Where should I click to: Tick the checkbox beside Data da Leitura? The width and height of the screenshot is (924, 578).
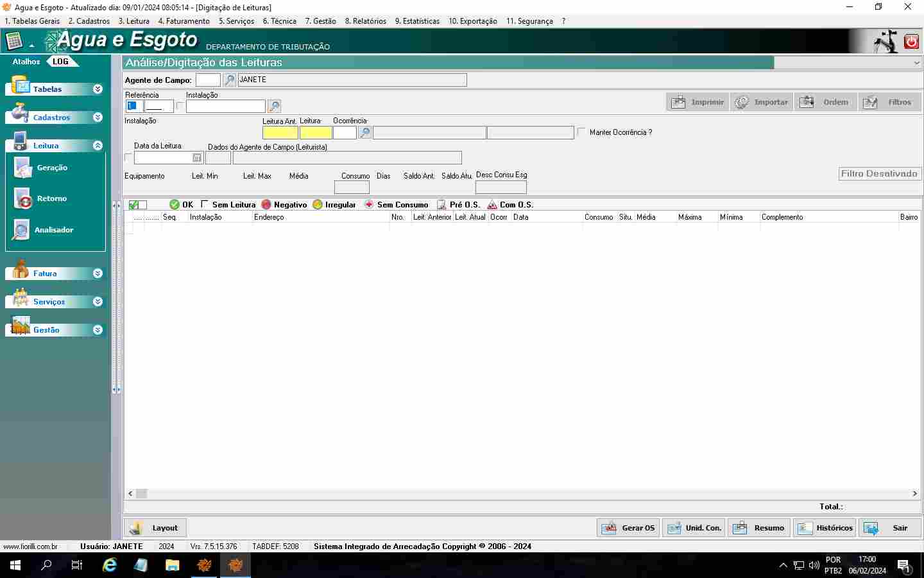(x=128, y=158)
